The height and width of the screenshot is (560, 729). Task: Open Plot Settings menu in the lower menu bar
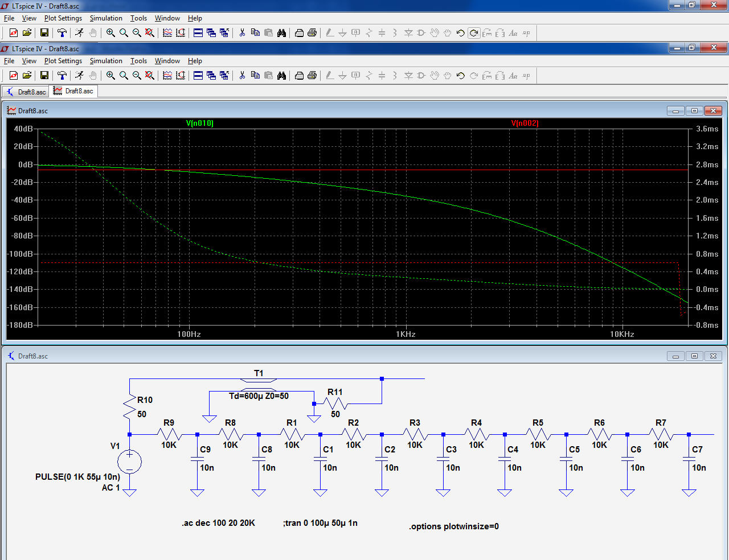point(63,61)
